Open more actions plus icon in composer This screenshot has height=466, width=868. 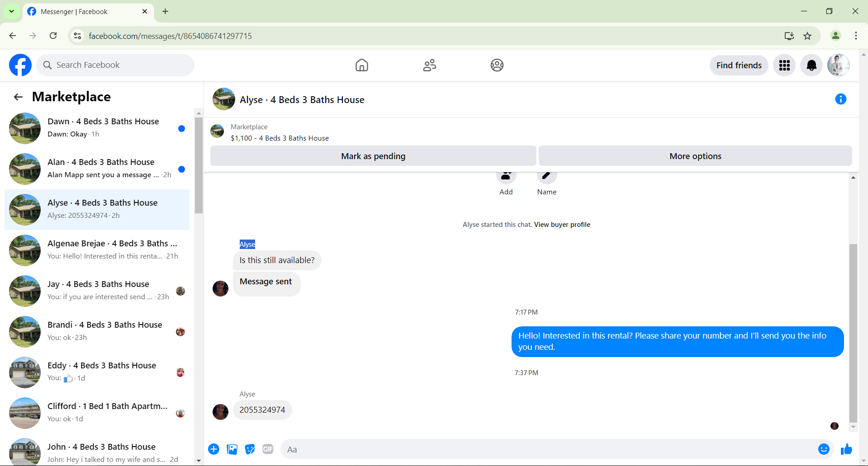point(214,449)
